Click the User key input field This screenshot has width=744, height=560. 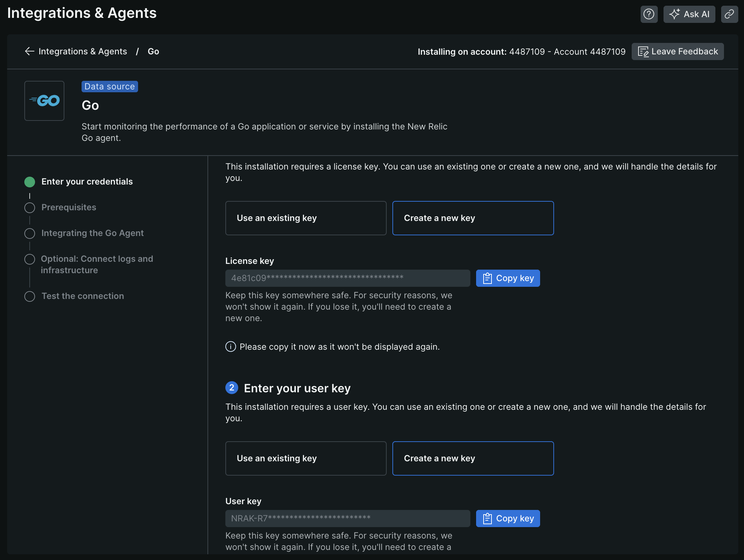347,519
